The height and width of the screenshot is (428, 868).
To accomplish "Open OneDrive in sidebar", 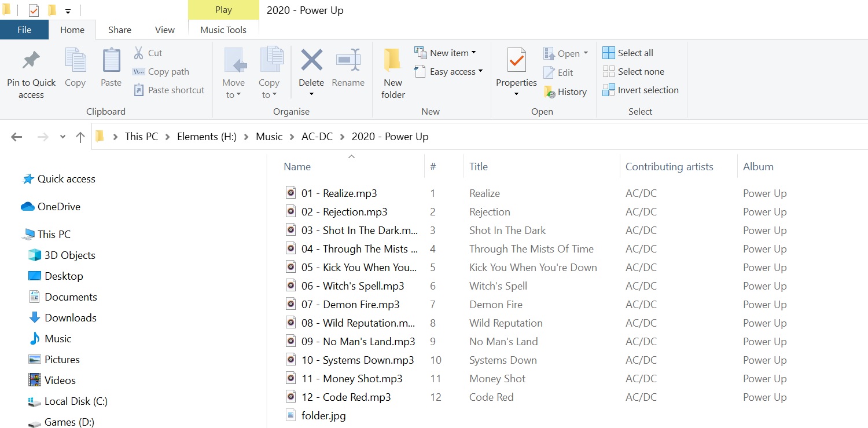I will (50, 207).
